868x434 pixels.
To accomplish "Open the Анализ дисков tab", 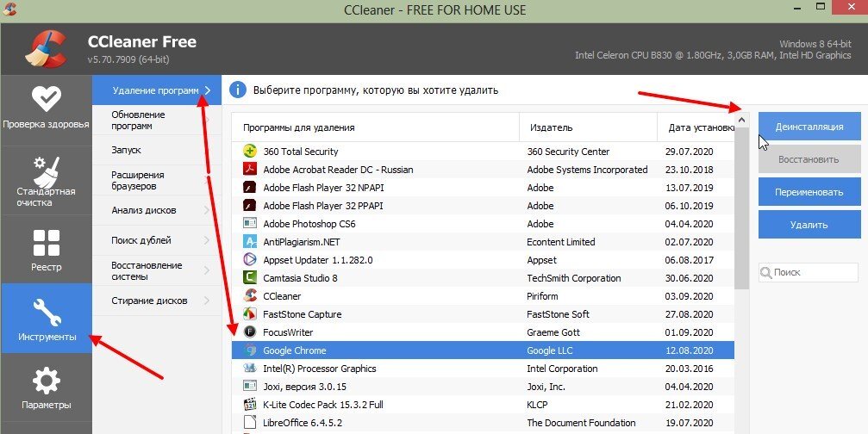I will coord(157,210).
